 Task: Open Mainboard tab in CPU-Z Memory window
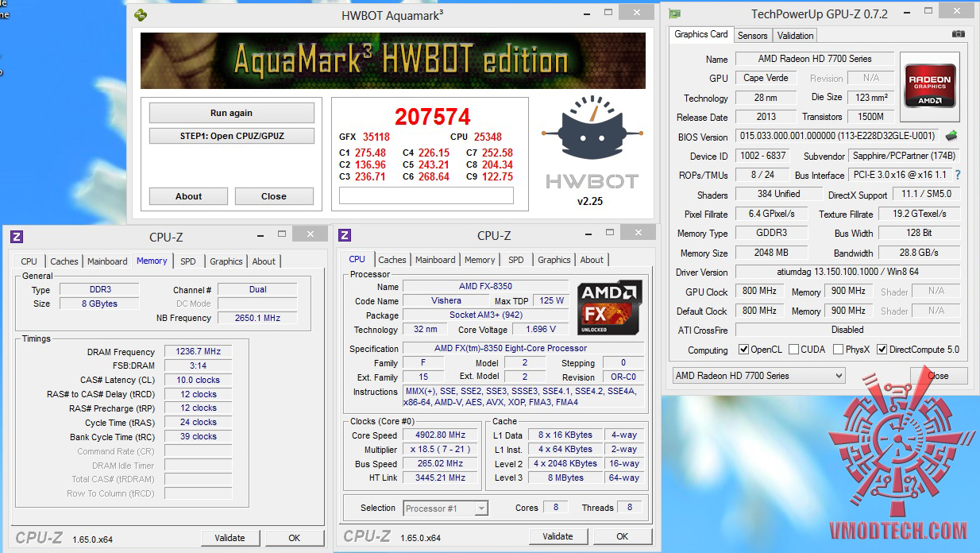pos(107,261)
